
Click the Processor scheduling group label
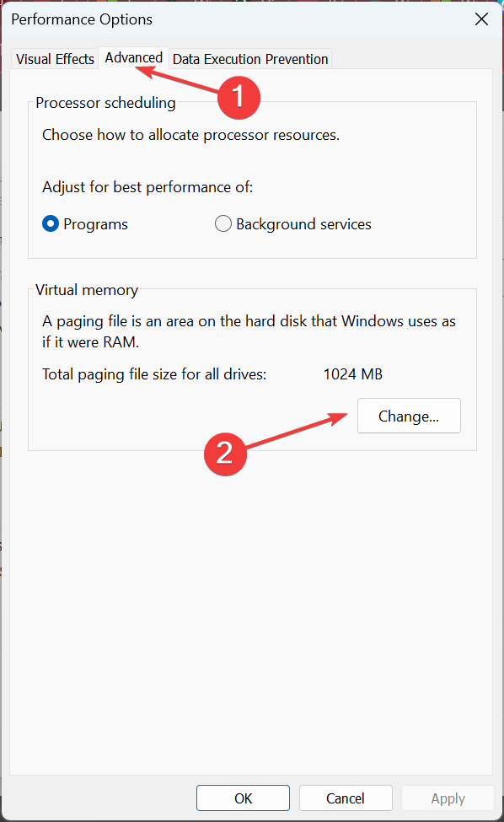point(105,103)
